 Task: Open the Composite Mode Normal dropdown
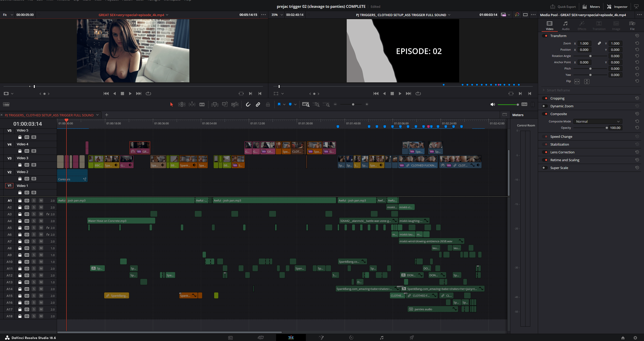(597, 121)
